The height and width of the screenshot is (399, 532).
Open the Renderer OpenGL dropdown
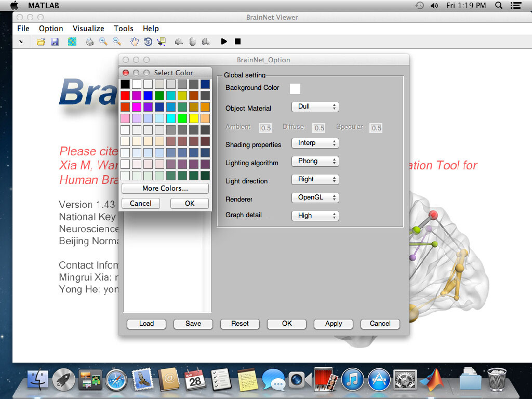tap(315, 197)
